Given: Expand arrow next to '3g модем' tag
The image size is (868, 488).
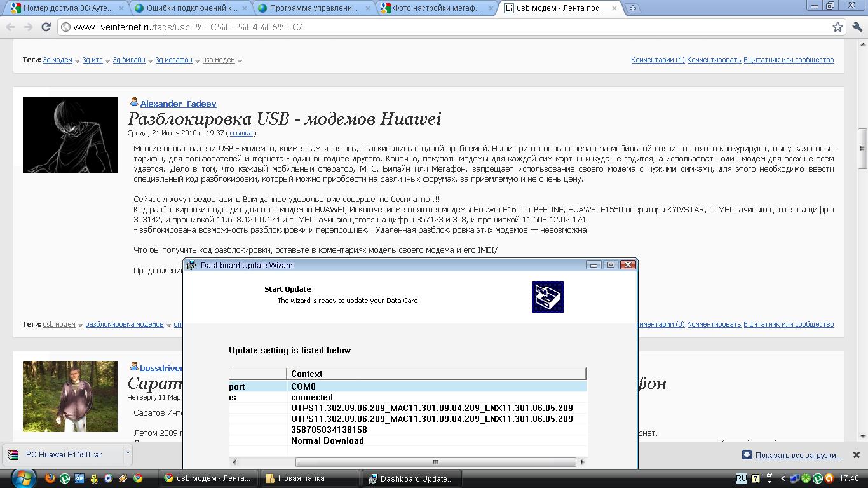Looking at the screenshot, I should click(77, 61).
